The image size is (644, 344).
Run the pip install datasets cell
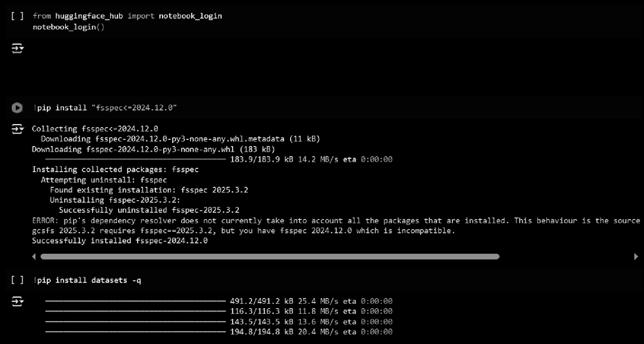pyautogui.click(x=17, y=280)
